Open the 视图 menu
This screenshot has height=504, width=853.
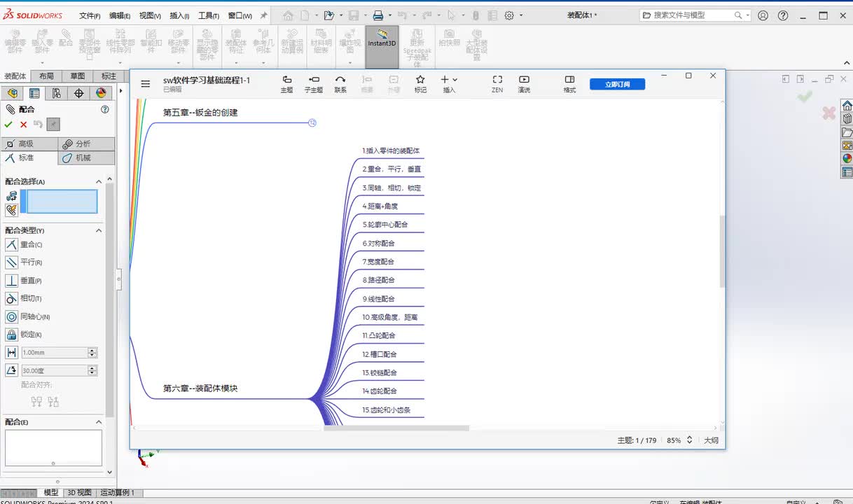coord(150,15)
